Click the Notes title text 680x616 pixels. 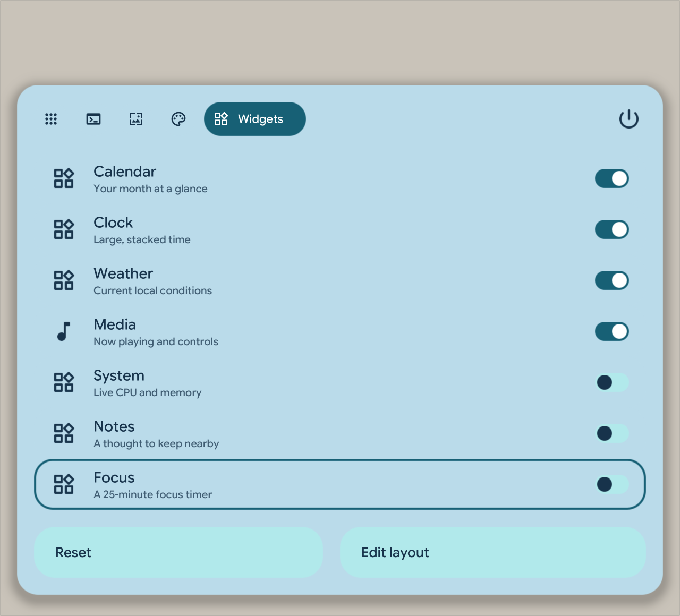pyautogui.click(x=114, y=426)
